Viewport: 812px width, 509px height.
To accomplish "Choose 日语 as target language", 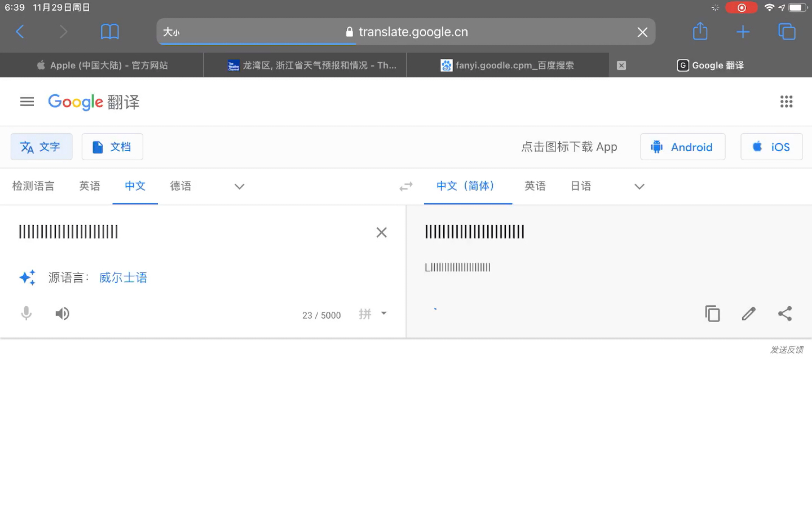I will (x=581, y=186).
